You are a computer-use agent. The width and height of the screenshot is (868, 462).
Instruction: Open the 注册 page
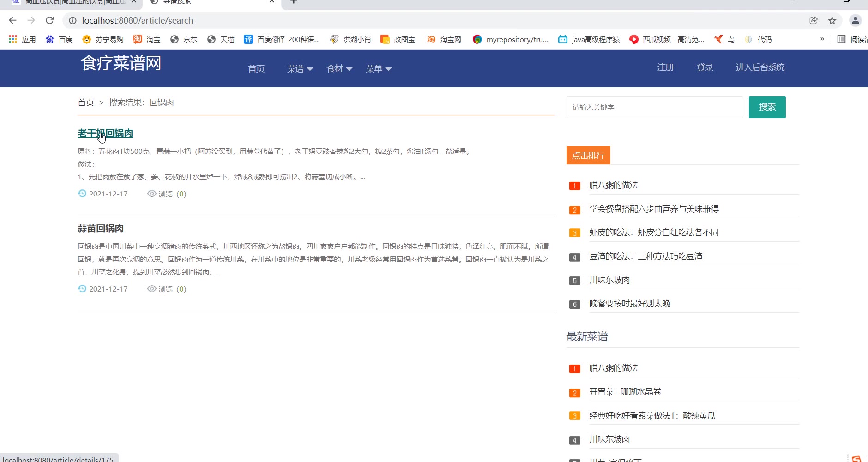(665, 67)
